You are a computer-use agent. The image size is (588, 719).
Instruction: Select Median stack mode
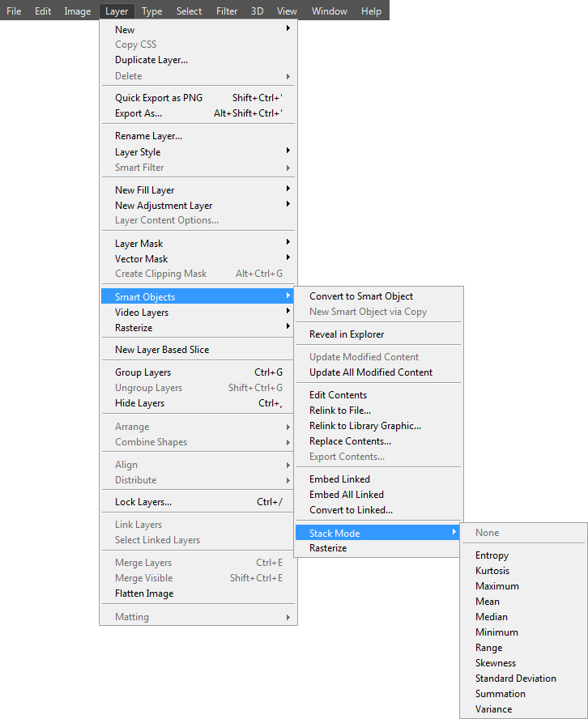tap(492, 617)
